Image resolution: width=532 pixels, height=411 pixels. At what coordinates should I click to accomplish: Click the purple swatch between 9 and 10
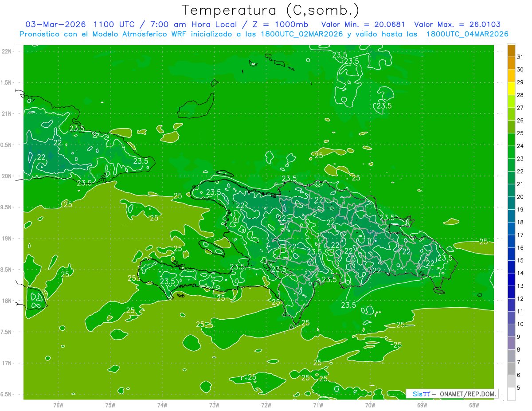511,330
